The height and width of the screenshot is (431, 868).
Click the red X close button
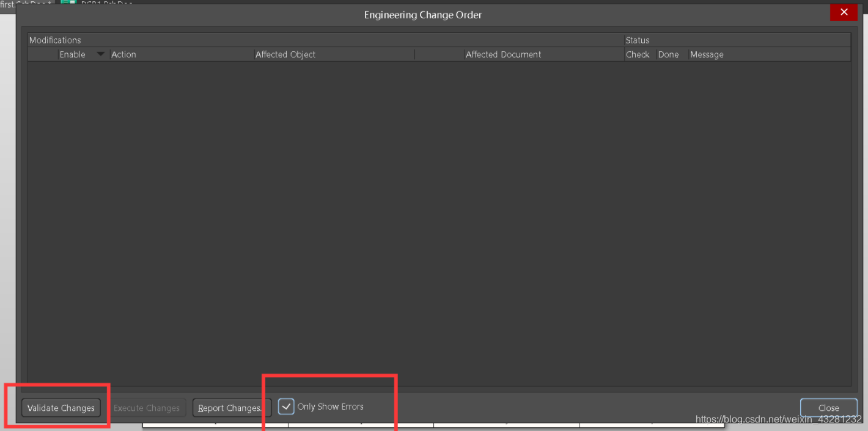[x=844, y=12]
